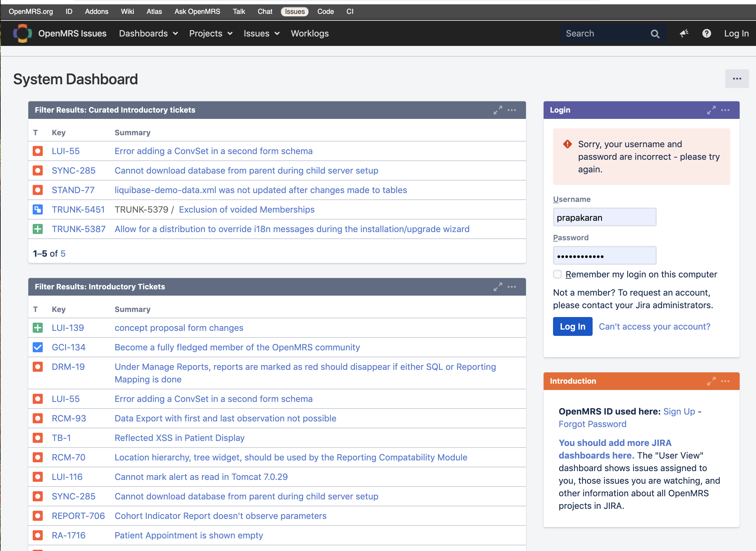The width and height of the screenshot is (756, 551).
Task: Click the bug icon beside DRM-19
Action: (38, 367)
